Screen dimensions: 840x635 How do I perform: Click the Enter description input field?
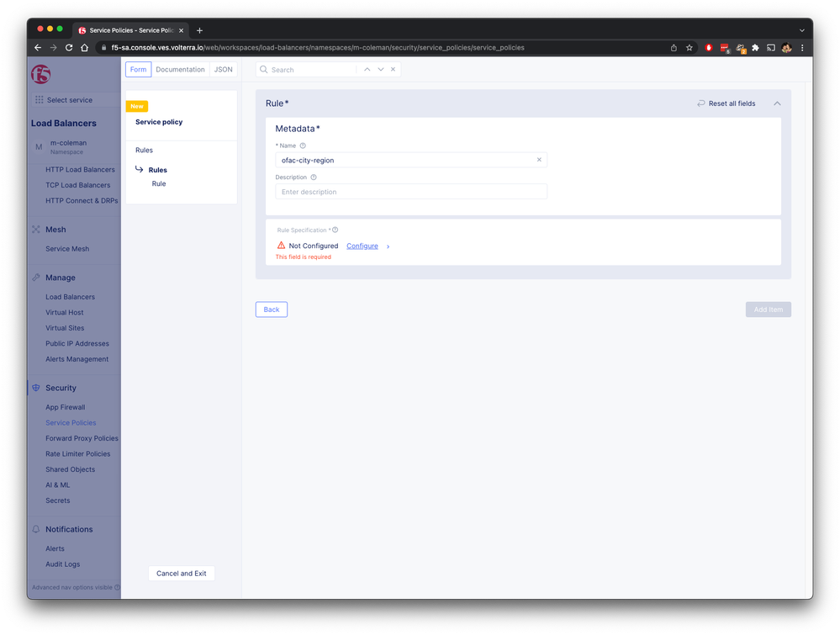click(x=411, y=192)
